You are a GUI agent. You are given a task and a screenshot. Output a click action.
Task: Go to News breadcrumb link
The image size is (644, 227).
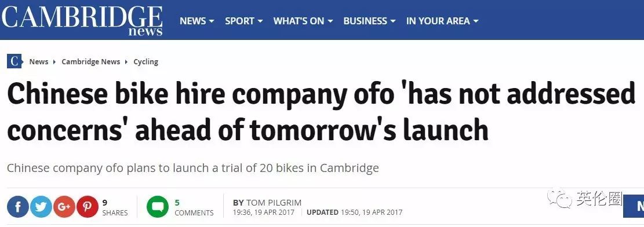click(x=39, y=61)
